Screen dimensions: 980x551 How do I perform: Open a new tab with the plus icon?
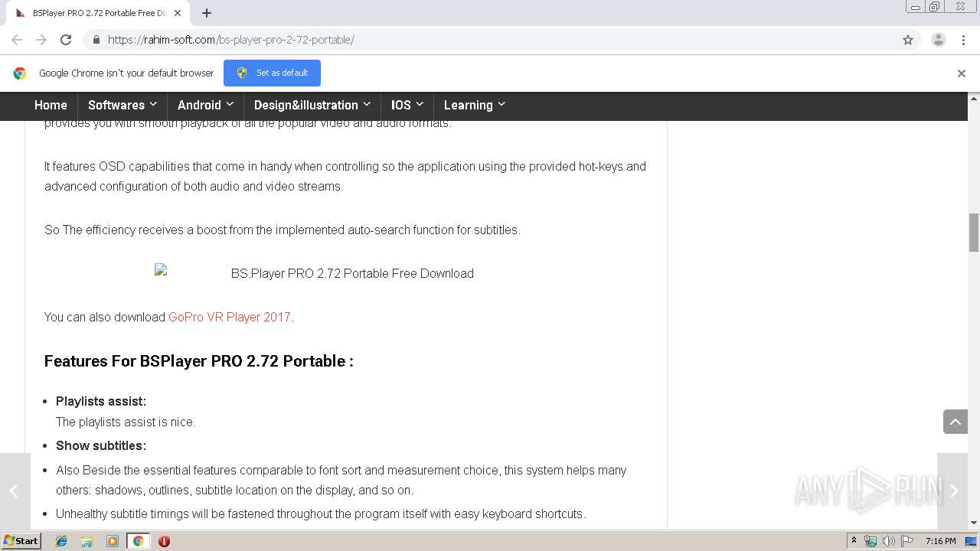(x=207, y=13)
